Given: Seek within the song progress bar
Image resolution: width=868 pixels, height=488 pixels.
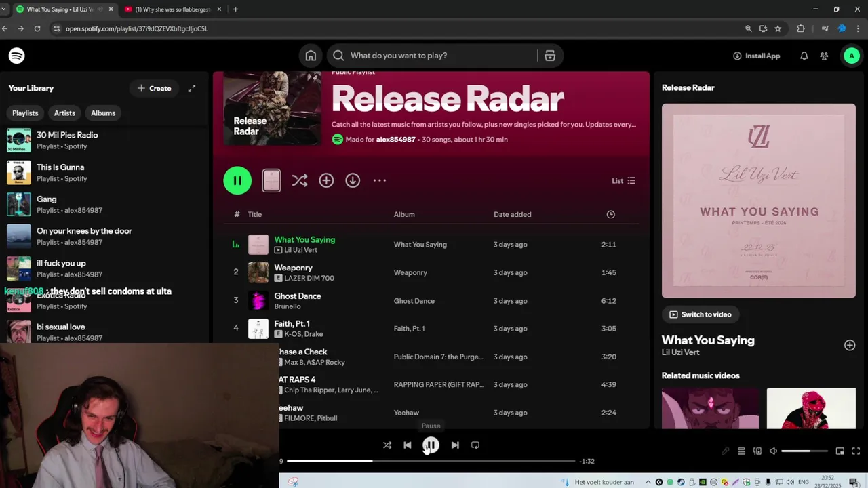Looking at the screenshot, I should pos(431,461).
